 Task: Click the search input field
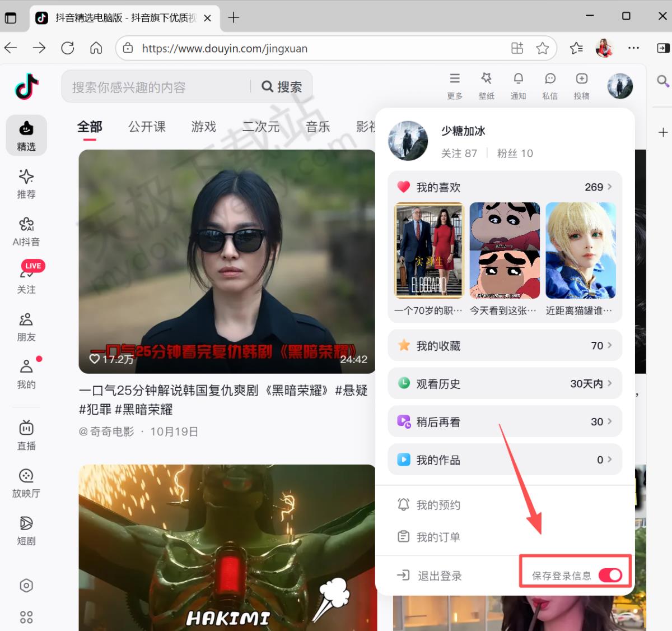tap(157, 87)
